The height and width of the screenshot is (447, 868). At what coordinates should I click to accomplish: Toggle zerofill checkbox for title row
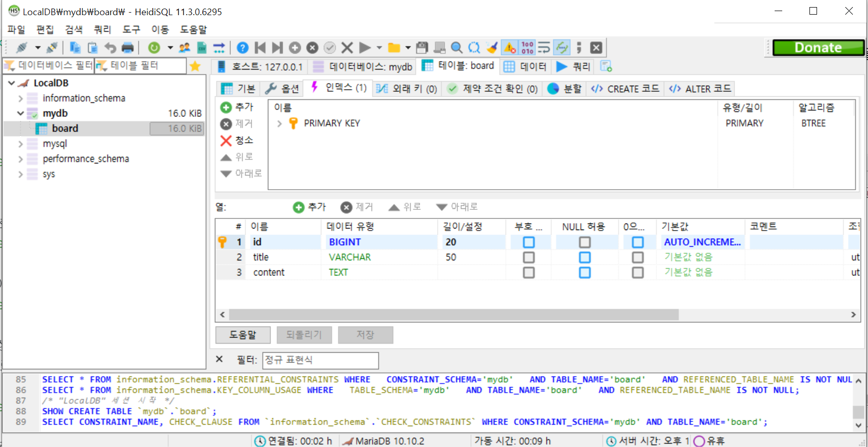point(638,257)
